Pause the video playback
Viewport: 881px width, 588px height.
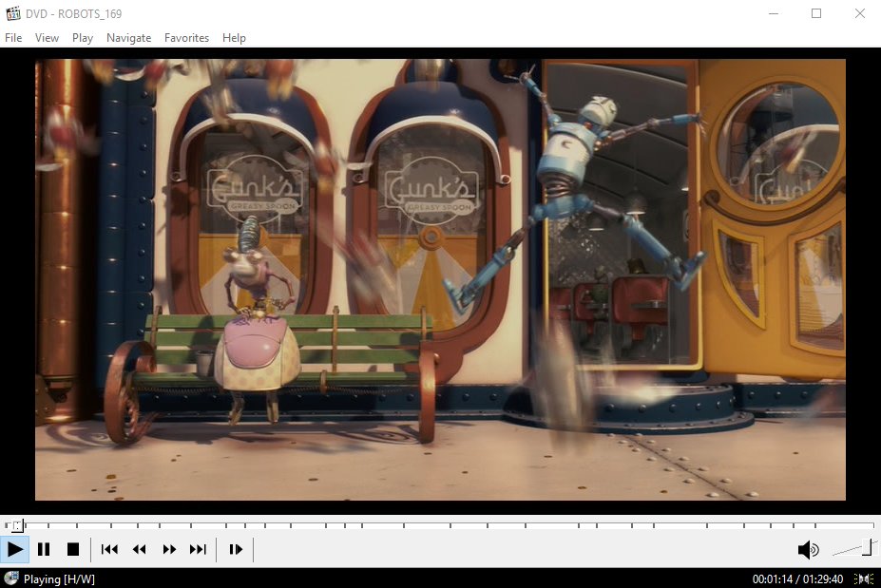click(44, 549)
